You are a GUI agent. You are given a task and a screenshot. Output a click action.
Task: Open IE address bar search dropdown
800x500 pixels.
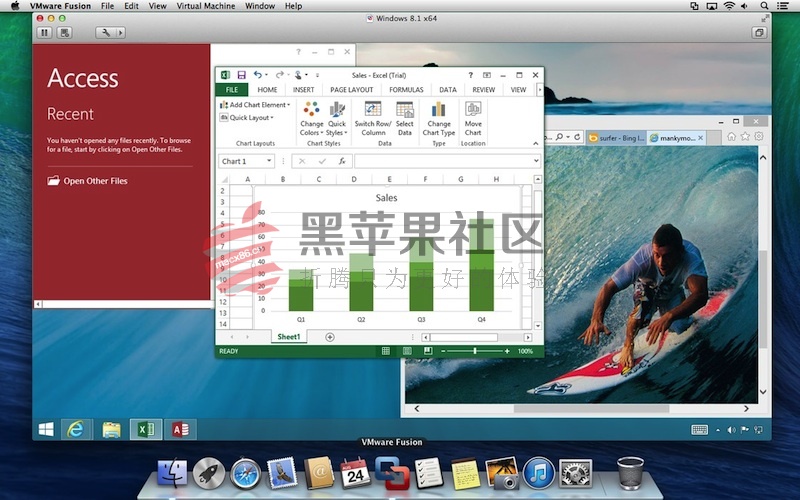(568, 137)
